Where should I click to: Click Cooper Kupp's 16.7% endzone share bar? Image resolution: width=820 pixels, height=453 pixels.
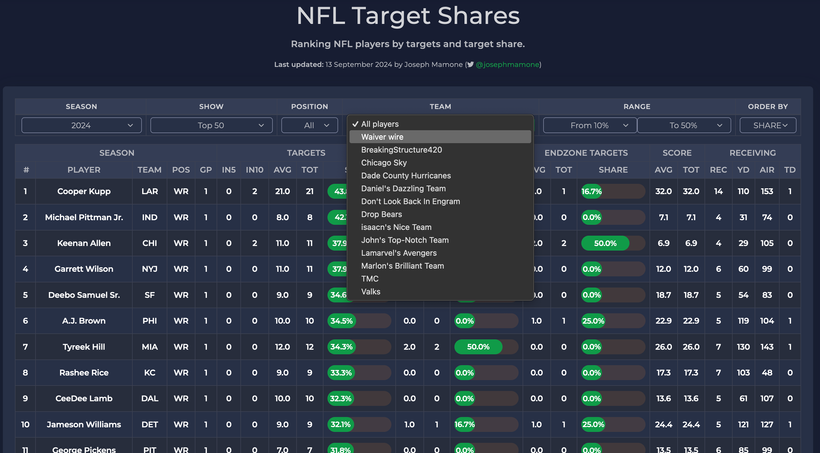[613, 191]
